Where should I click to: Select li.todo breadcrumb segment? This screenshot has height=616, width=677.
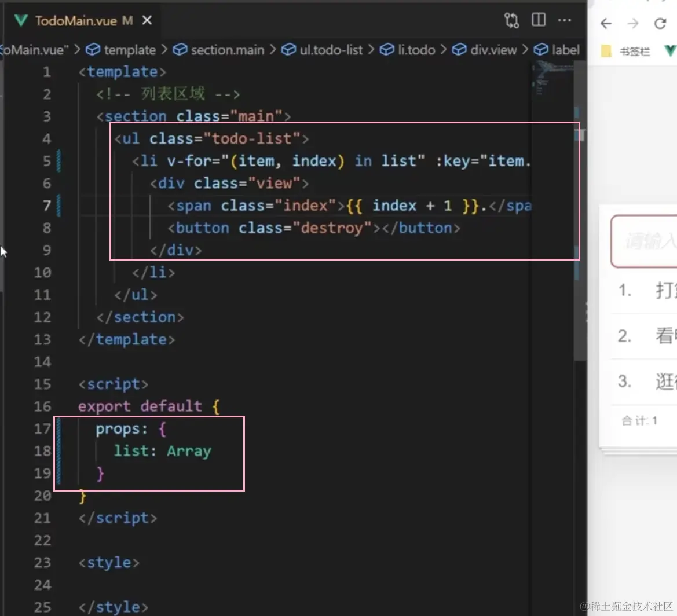416,50
